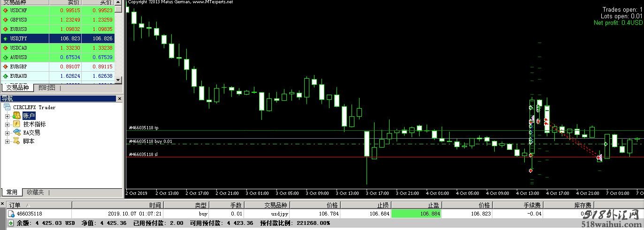Select 账户 in the navigator tree
The image size is (644, 230).
(29, 116)
